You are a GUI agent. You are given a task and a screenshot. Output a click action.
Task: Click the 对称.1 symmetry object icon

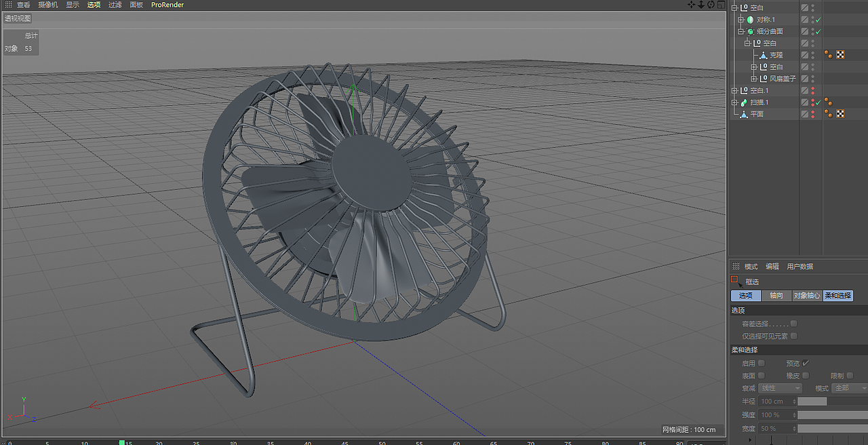750,20
